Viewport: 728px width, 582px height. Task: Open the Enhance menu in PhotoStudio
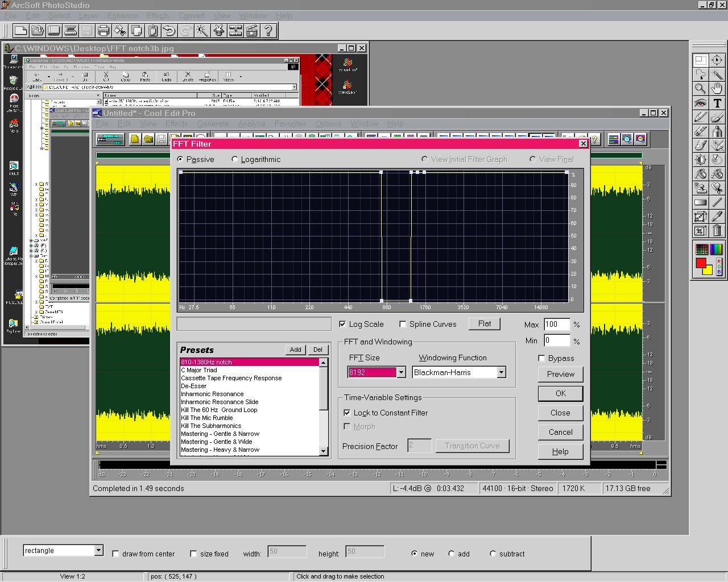pos(122,15)
